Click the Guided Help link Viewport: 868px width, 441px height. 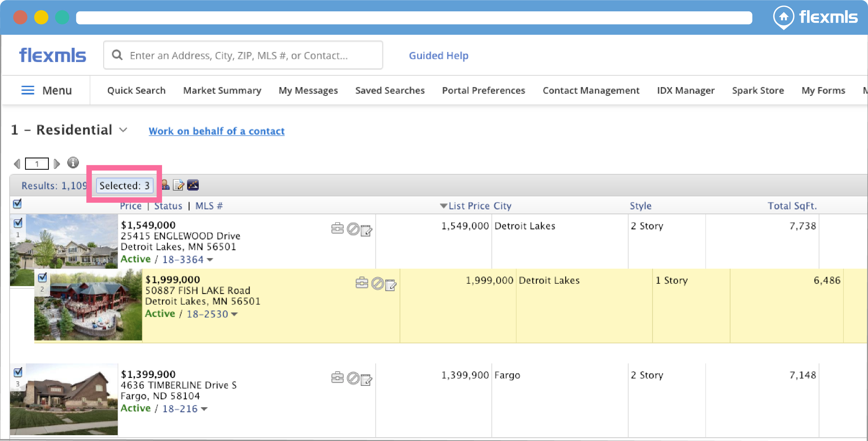(x=438, y=55)
